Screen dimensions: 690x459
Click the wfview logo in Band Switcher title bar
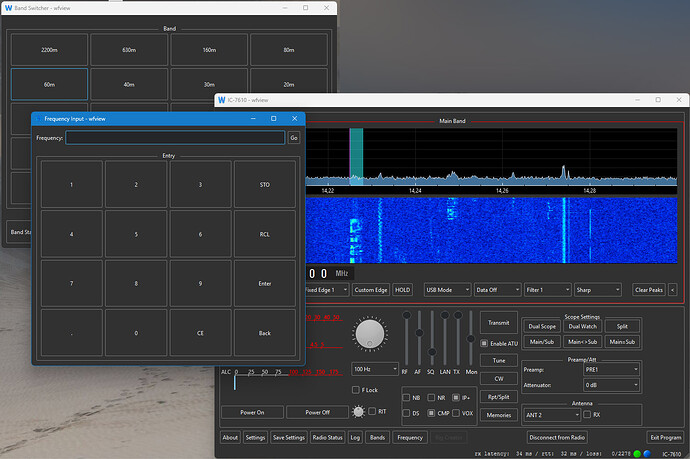coord(8,8)
